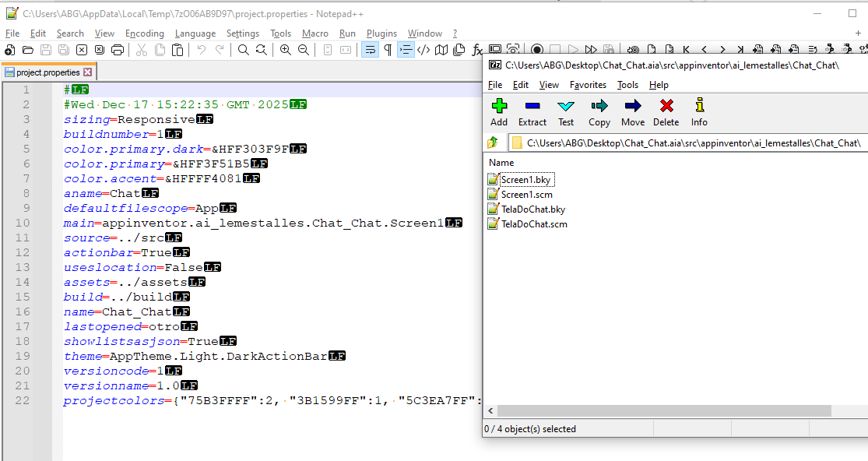Toggle the Indent Guide toolbar button
This screenshot has height=461, width=868.
[x=406, y=50]
